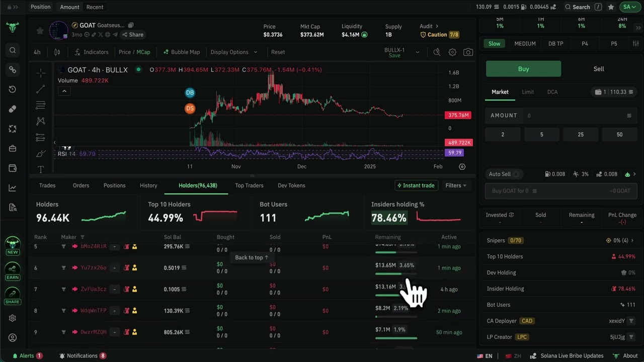Select the text drawing tool
644x362 pixels.
pos(41,169)
